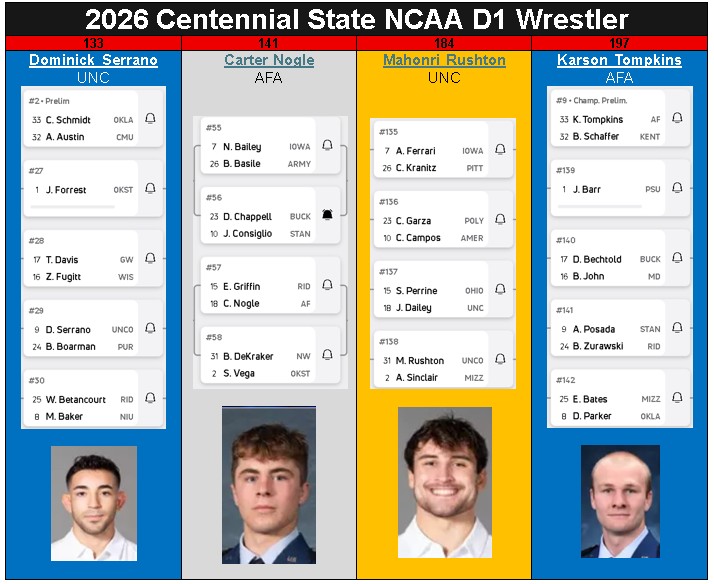Screen dimensions: 714x584
Task: Toggle notification for Bates vs Parker match
Action: [677, 398]
